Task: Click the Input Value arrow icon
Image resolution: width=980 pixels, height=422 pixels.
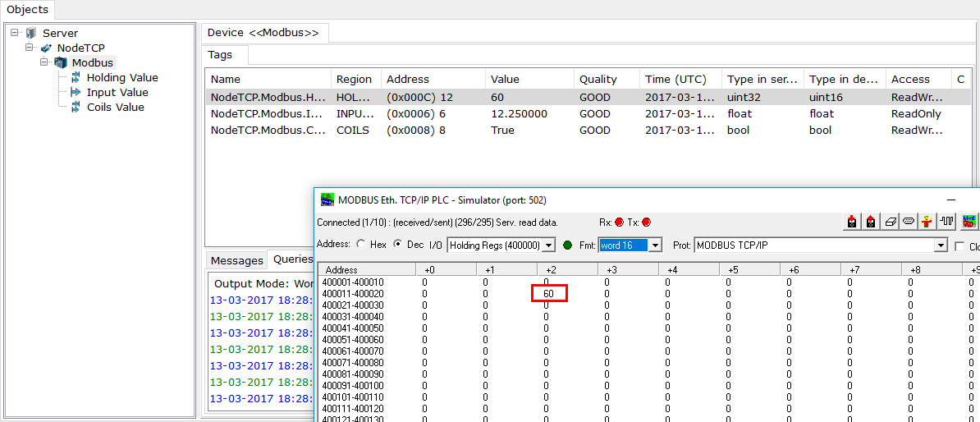Action: click(76, 92)
